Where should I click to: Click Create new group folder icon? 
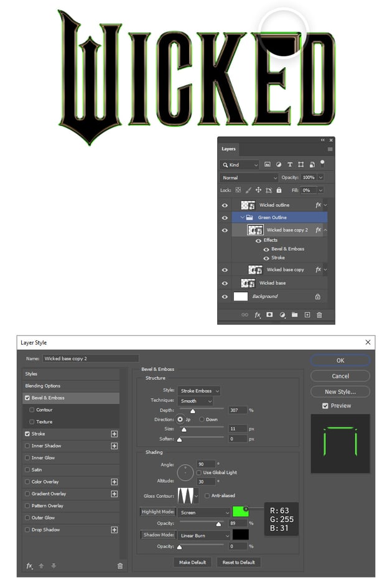coord(294,315)
